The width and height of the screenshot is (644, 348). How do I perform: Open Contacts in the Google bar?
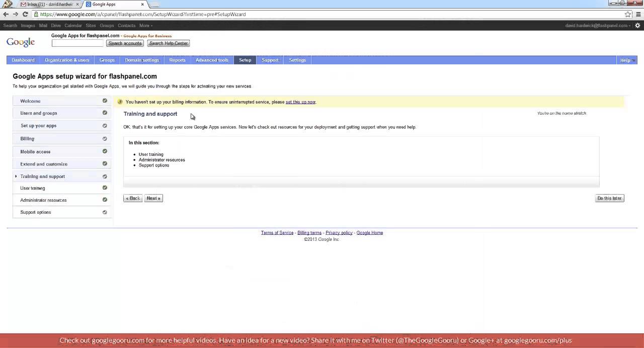point(126,26)
